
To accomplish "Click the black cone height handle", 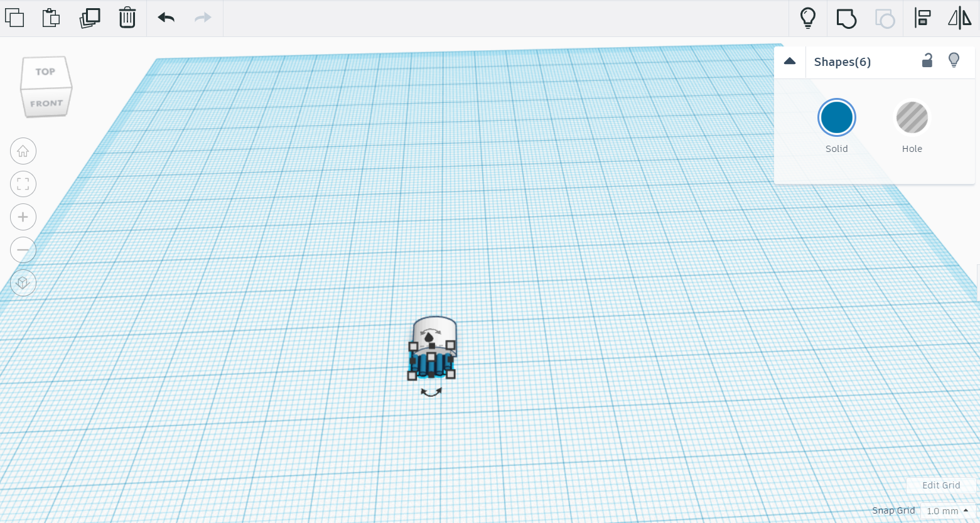I will tap(429, 338).
